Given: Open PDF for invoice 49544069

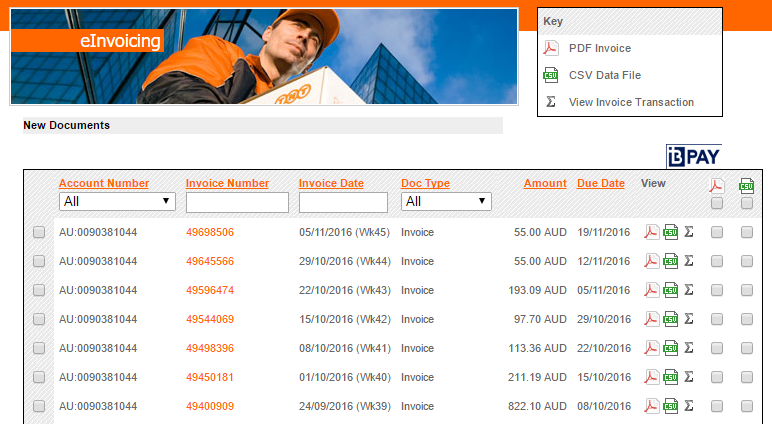Looking at the screenshot, I should tap(651, 319).
